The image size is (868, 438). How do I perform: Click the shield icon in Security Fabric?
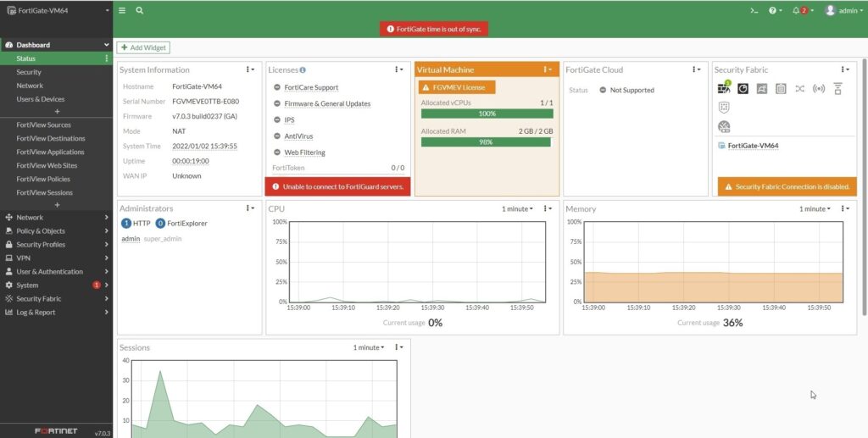click(x=724, y=108)
